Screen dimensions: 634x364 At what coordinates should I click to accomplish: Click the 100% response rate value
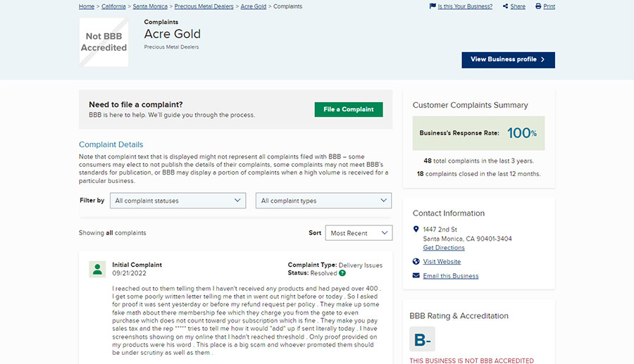[x=521, y=133]
